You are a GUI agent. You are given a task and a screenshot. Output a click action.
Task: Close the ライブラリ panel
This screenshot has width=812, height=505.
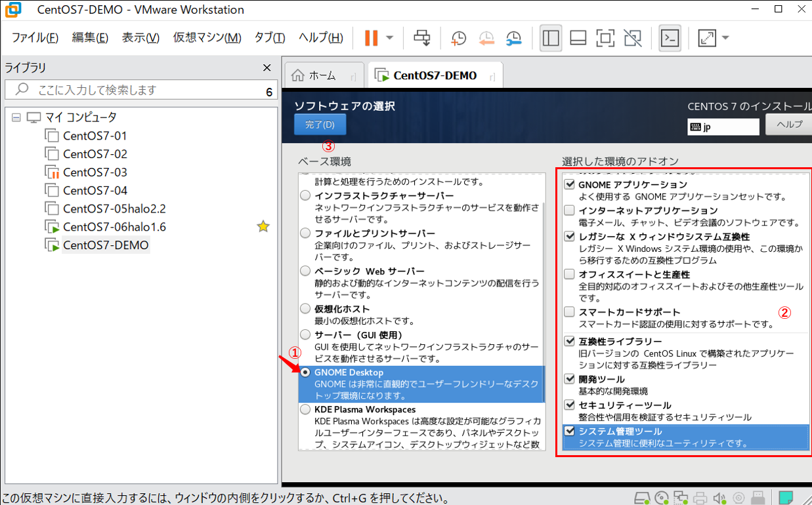click(x=267, y=68)
